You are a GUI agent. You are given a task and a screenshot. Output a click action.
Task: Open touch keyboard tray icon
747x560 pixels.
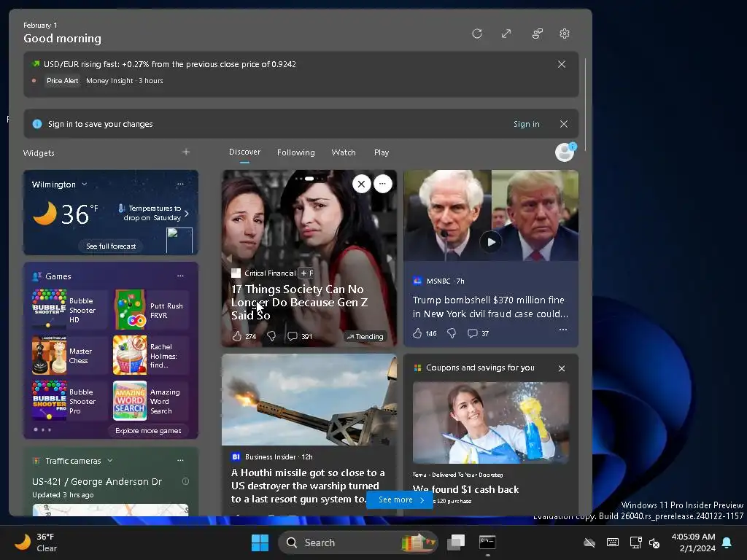tap(613, 542)
